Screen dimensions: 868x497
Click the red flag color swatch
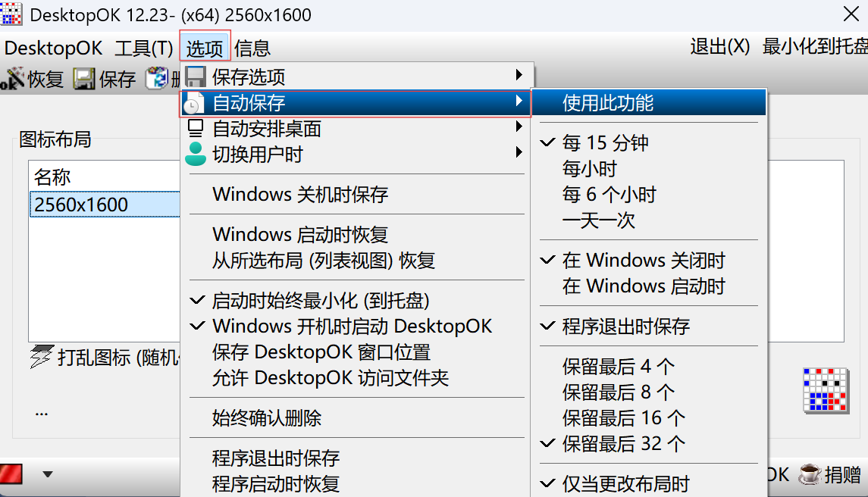tap(11, 474)
